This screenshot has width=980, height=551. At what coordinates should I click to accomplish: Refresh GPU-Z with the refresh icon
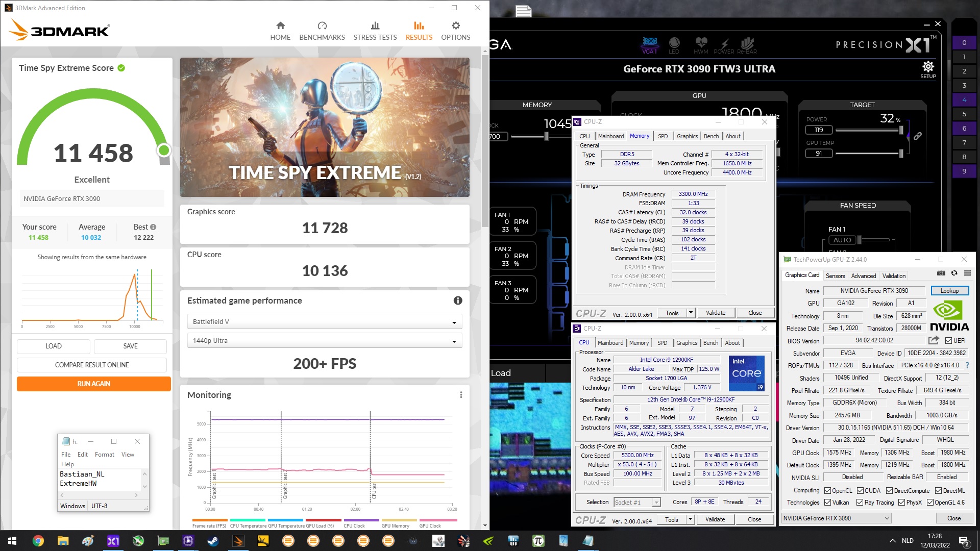[x=954, y=273]
